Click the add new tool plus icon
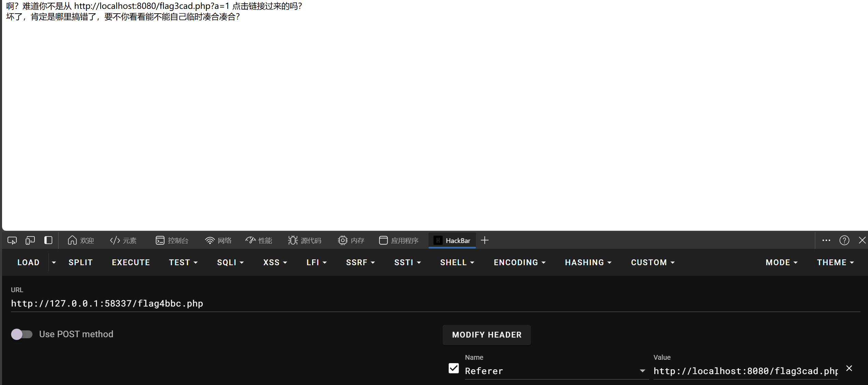This screenshot has width=868, height=385. [485, 241]
